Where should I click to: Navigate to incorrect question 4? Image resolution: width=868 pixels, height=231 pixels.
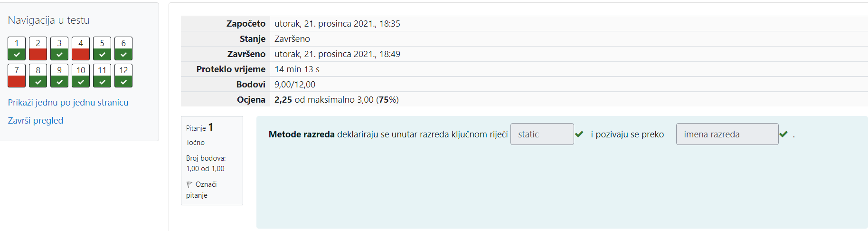pyautogui.click(x=81, y=48)
